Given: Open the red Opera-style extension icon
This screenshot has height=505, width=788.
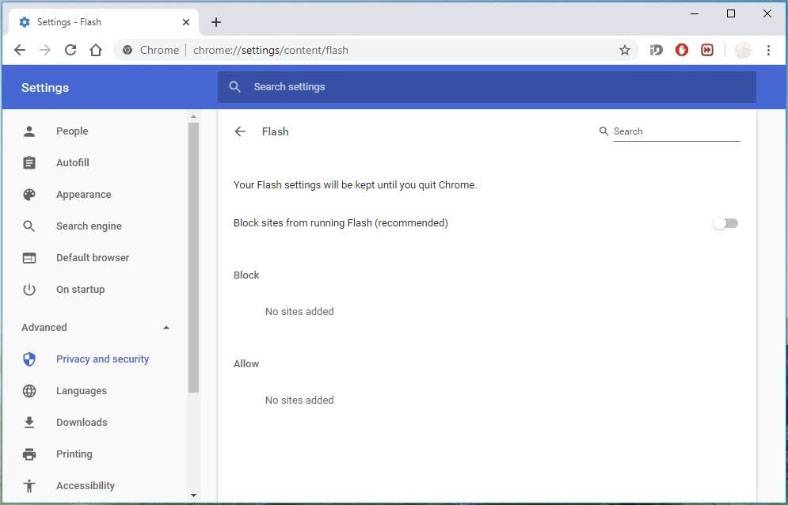Looking at the screenshot, I should click(681, 50).
